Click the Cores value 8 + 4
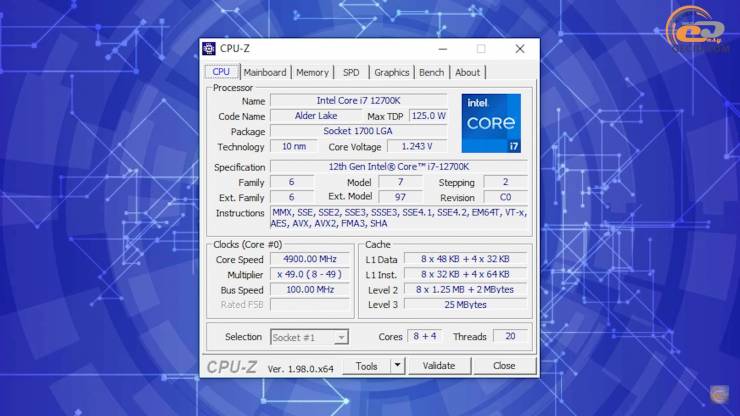This screenshot has height=416, width=740. (425, 336)
